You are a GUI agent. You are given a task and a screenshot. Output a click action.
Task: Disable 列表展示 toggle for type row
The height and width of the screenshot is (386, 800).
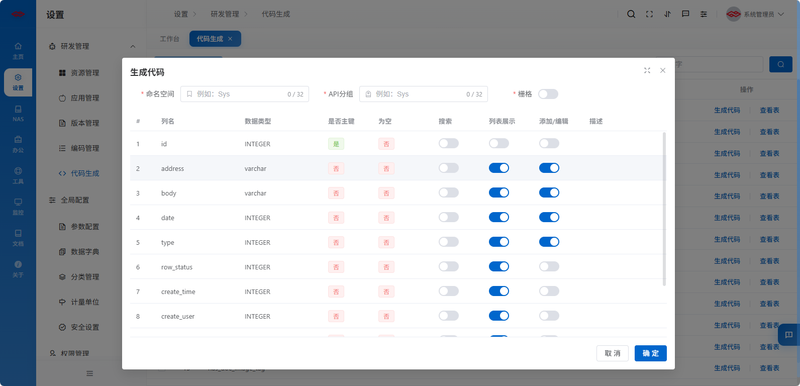pos(499,242)
